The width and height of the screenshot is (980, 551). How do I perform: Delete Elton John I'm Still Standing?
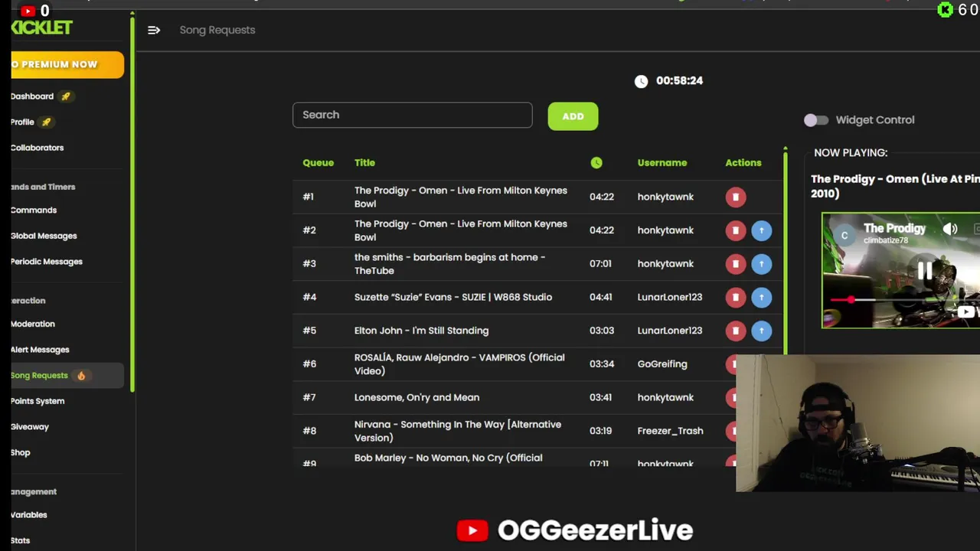[x=735, y=331]
